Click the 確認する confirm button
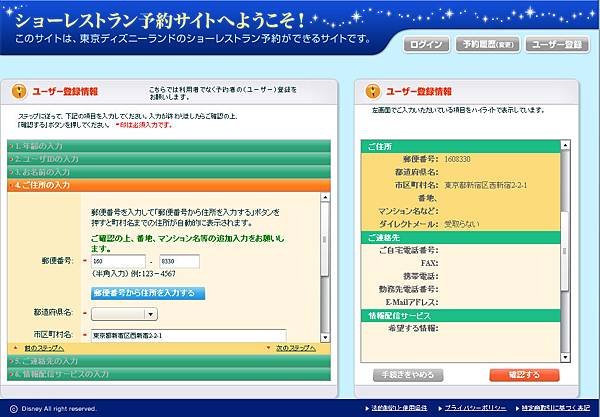This screenshot has height=417, width=600. click(x=524, y=375)
